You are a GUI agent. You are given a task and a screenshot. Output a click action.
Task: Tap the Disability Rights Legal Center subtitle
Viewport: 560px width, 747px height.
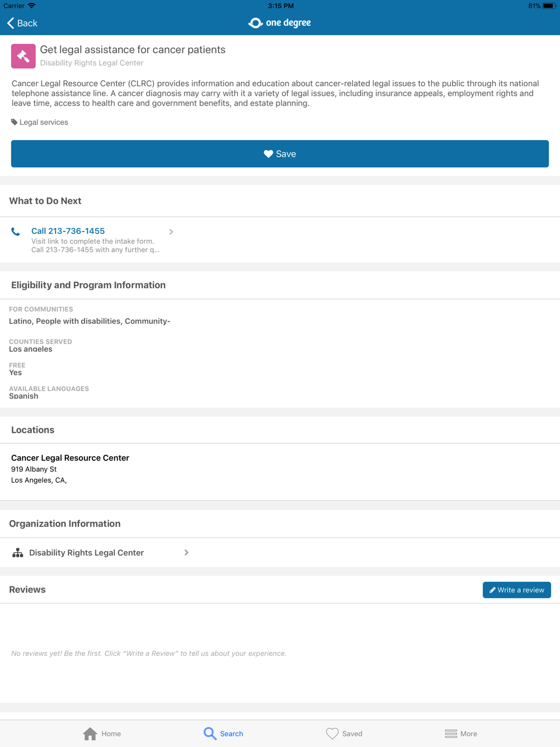92,63
